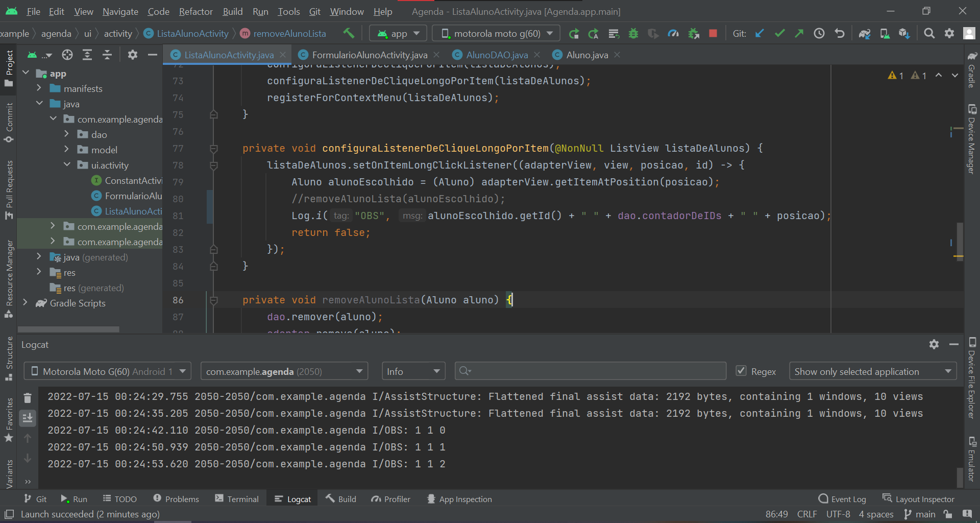Open the app run configuration dropdown
The height and width of the screenshot is (523, 980).
(x=398, y=34)
